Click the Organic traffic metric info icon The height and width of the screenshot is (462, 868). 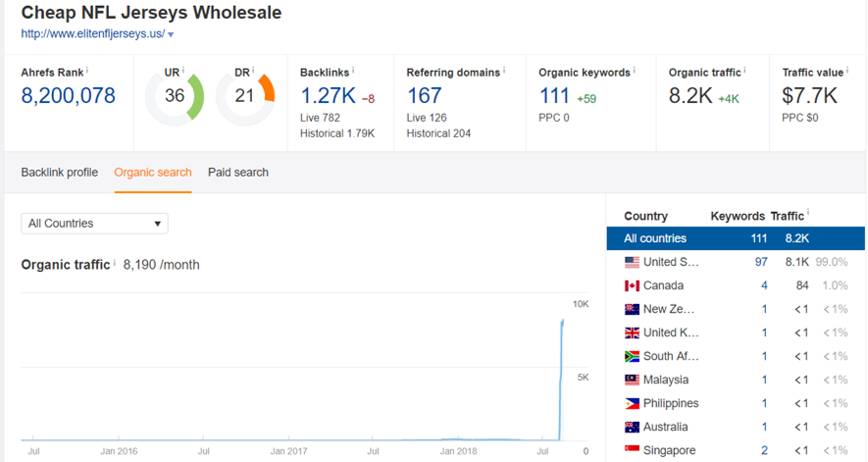[x=744, y=71]
